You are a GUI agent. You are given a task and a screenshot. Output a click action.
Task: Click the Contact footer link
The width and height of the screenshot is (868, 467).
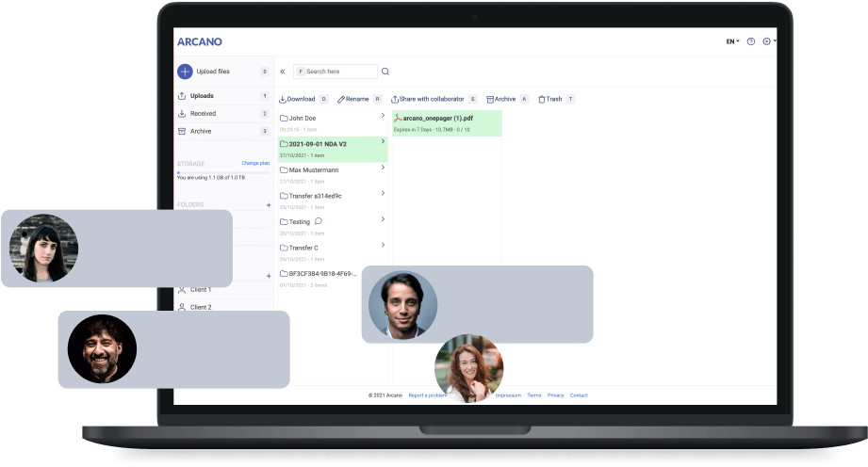579,395
